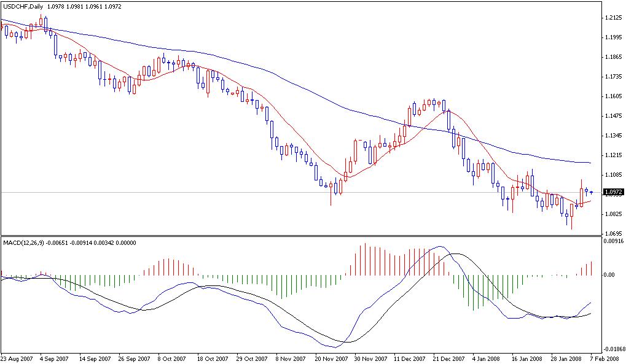
Task: Click the MACD zero level 0.00 label
Action: pyautogui.click(x=609, y=275)
